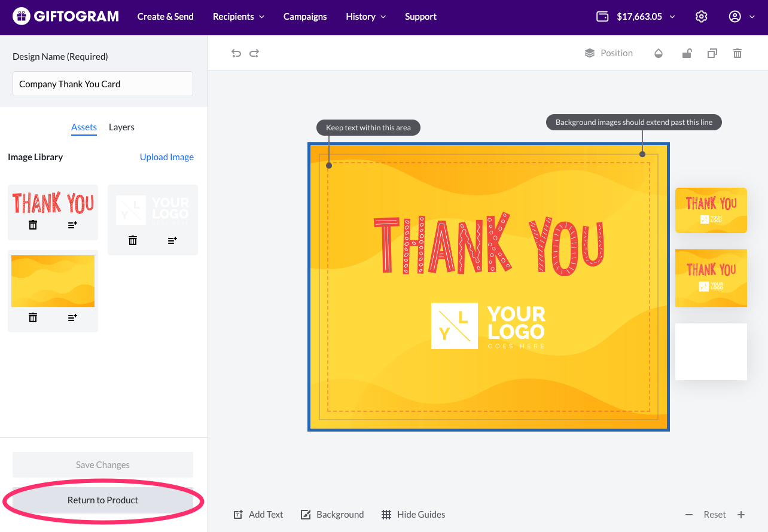
Task: Add the Your Logo image to canvas
Action: [x=172, y=240]
